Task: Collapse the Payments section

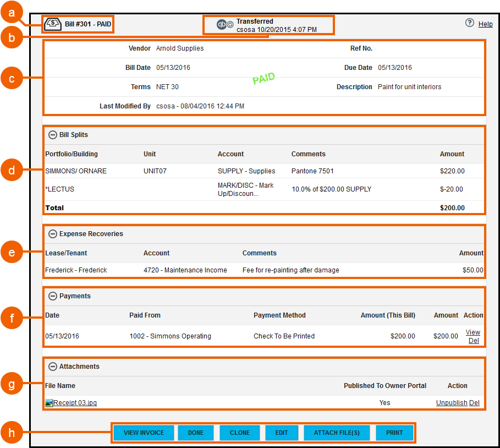Action: [x=53, y=296]
